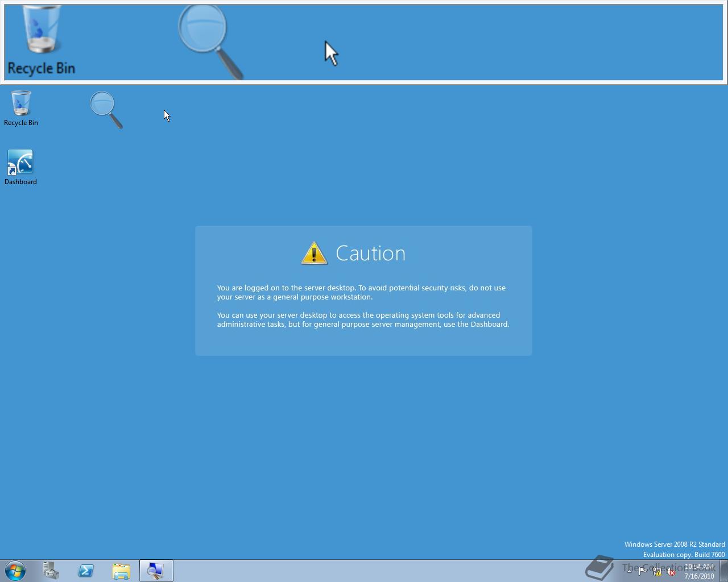
Task: Click the Caution heading text
Action: tap(370, 253)
